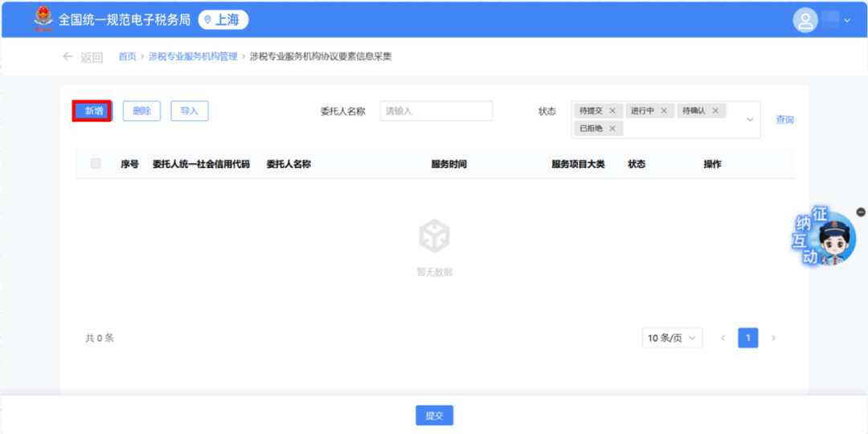Click the 全国统一规范电子税务局 title

125,20
